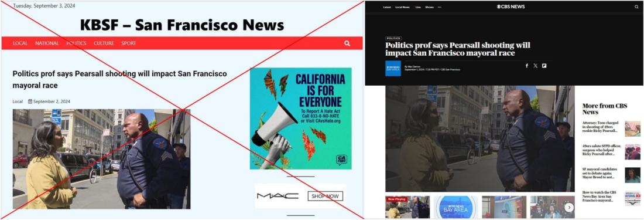The image size is (644, 220).
Task: Click the KBSF search magnifier icon
Action: 347,43
